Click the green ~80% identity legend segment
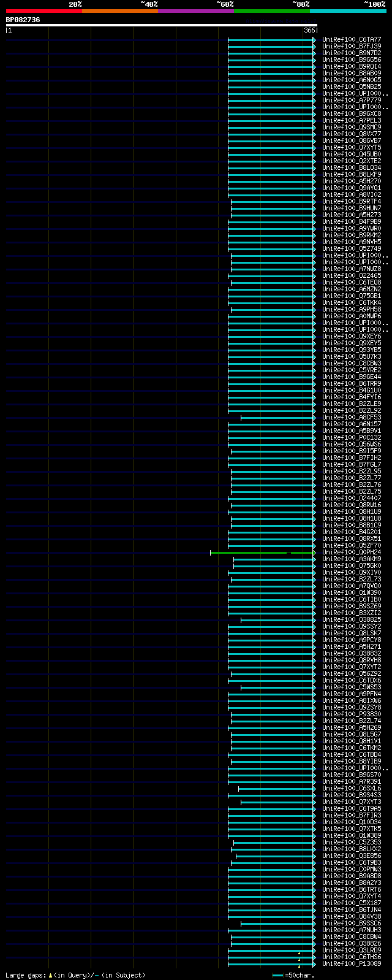392x980 pixels. (x=271, y=11)
